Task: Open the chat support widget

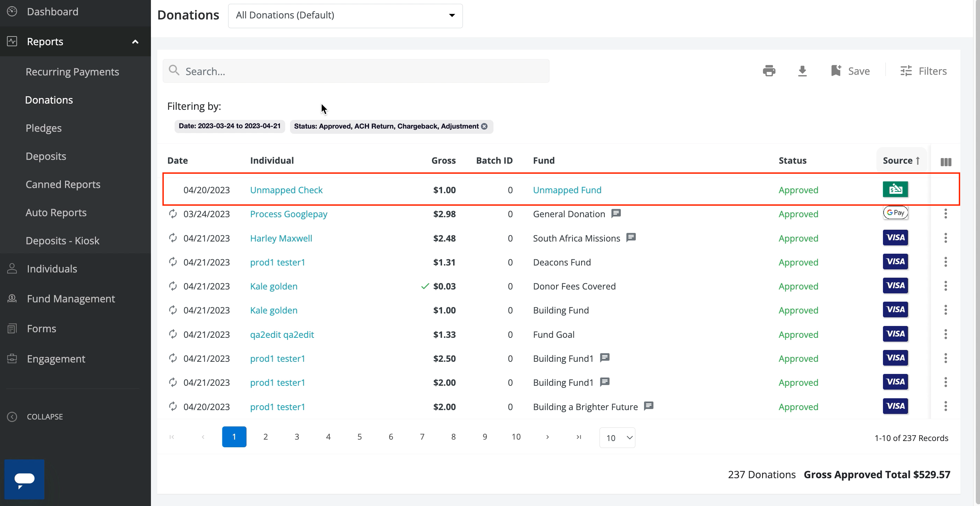Action: point(24,479)
